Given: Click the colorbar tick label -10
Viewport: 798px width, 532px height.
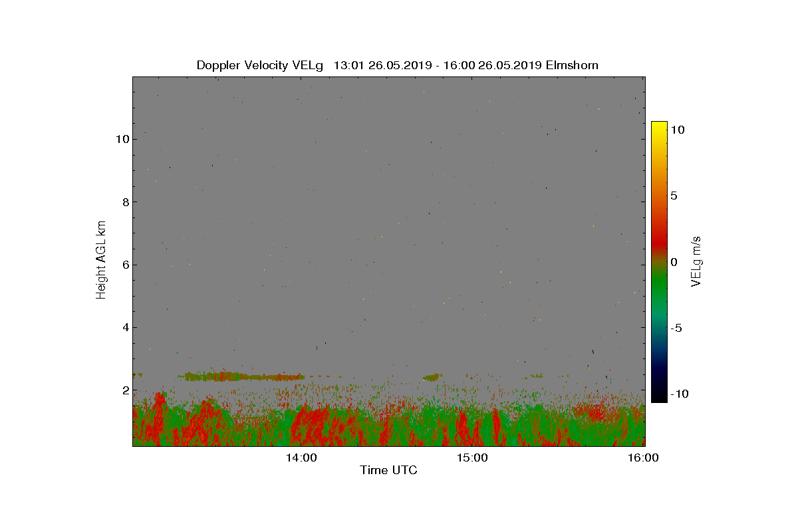Looking at the screenshot, I should (x=678, y=394).
